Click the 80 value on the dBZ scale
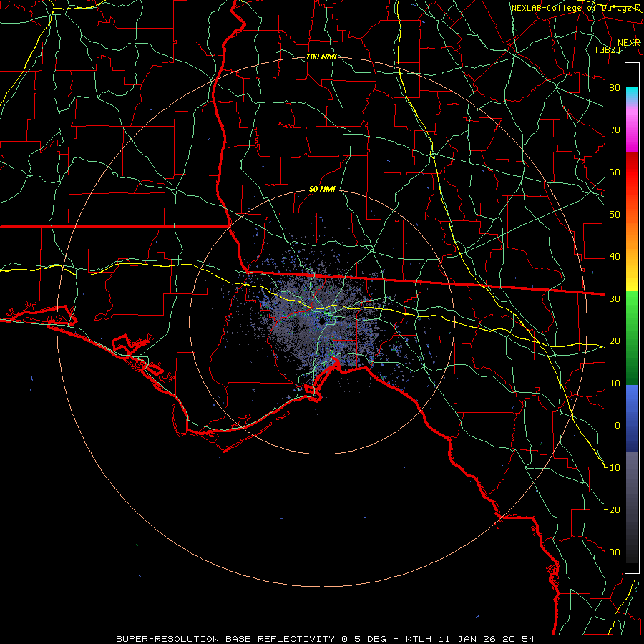 coord(615,88)
